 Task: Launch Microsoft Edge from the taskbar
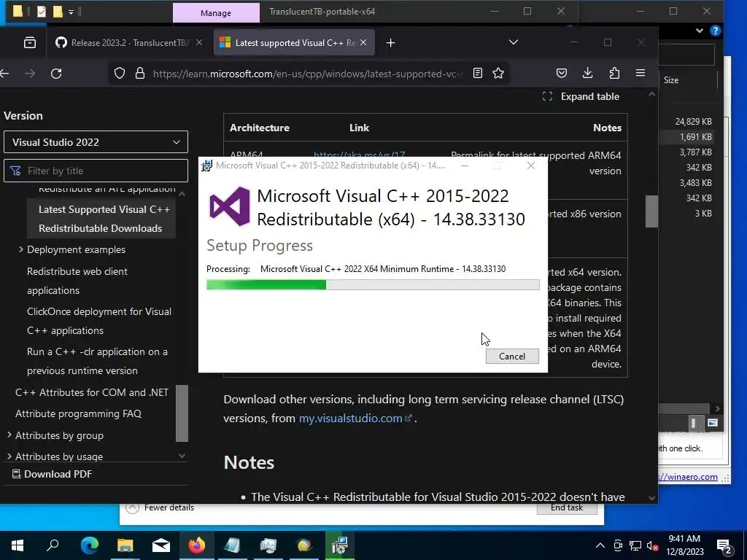click(89, 545)
